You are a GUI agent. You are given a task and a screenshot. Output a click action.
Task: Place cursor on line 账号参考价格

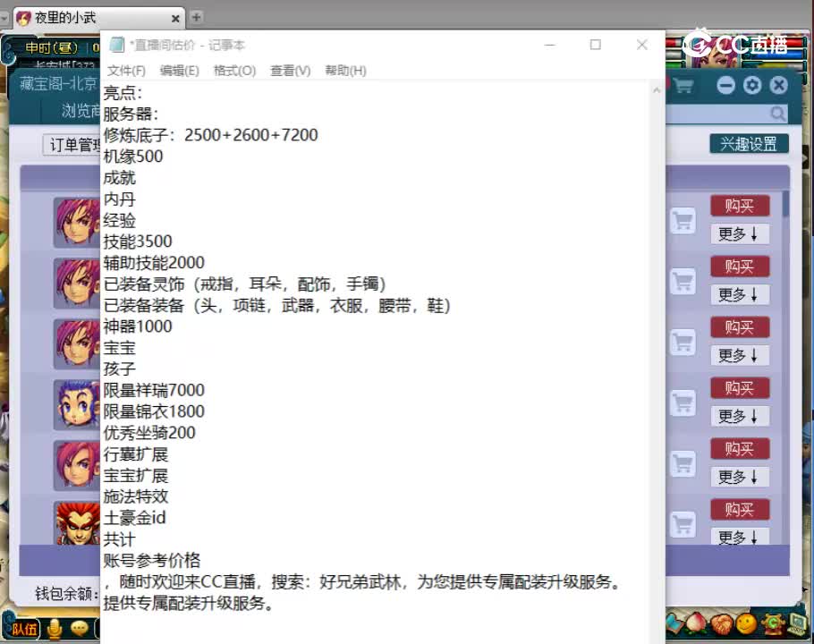(x=151, y=561)
